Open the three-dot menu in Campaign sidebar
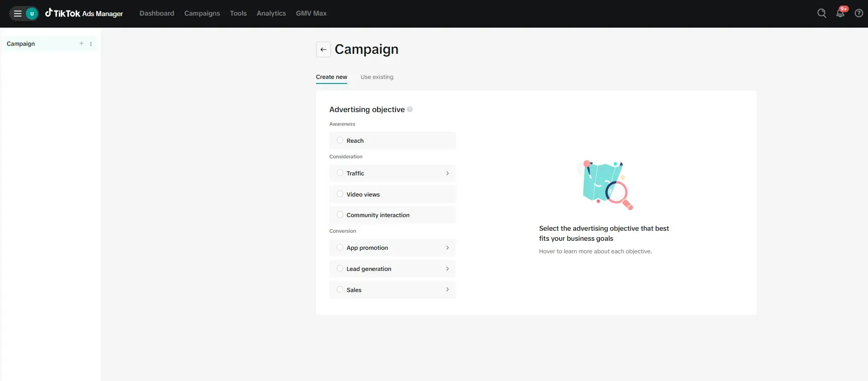This screenshot has width=868, height=381. (x=91, y=44)
